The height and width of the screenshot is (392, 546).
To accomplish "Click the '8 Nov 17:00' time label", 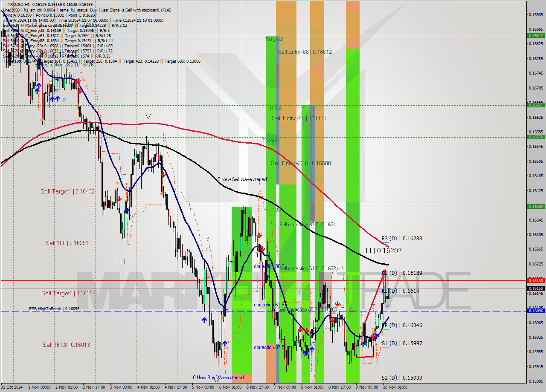I will coord(339,387).
